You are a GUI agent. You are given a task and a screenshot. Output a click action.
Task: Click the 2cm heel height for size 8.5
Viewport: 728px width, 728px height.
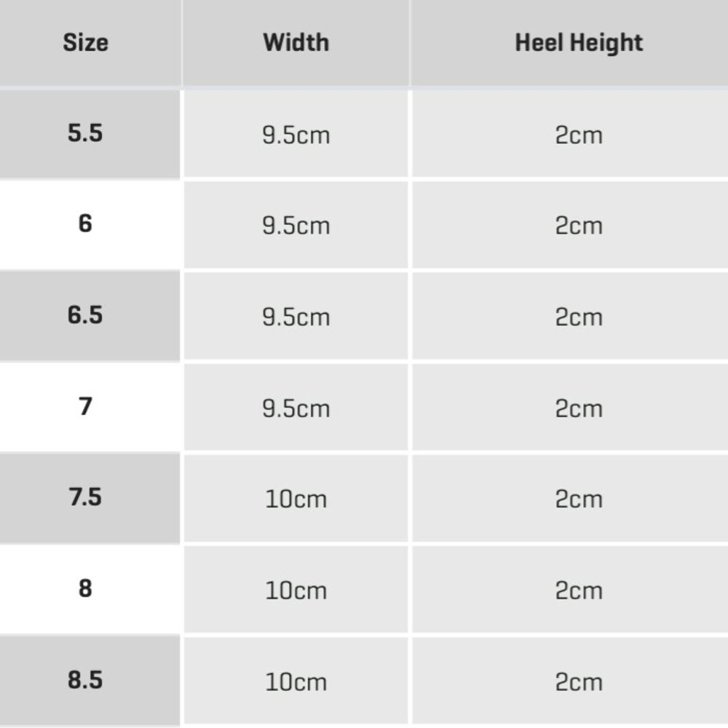[x=579, y=683]
